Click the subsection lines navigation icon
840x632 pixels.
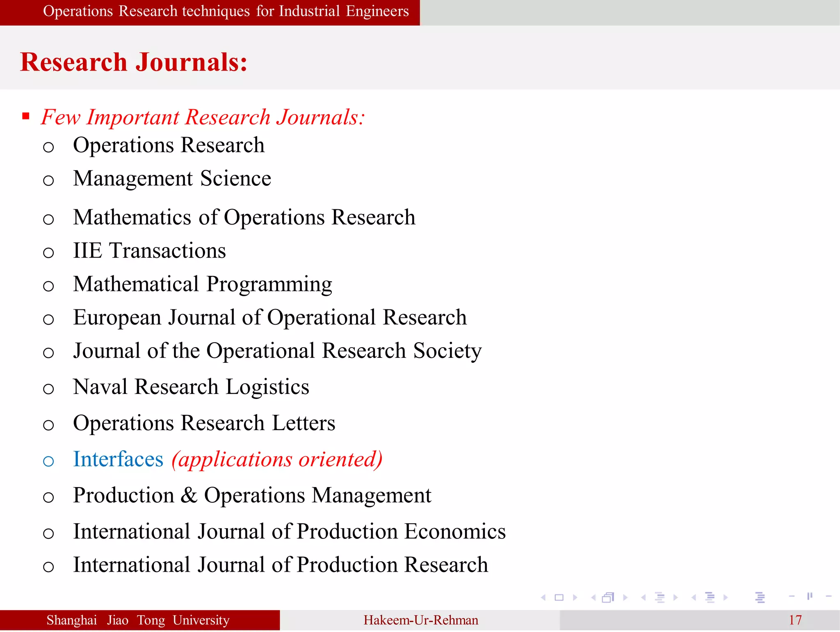point(660,598)
